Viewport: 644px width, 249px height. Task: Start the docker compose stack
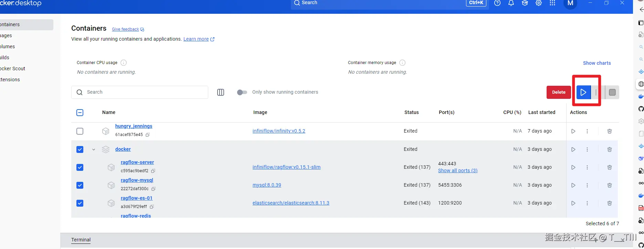[x=573, y=149]
